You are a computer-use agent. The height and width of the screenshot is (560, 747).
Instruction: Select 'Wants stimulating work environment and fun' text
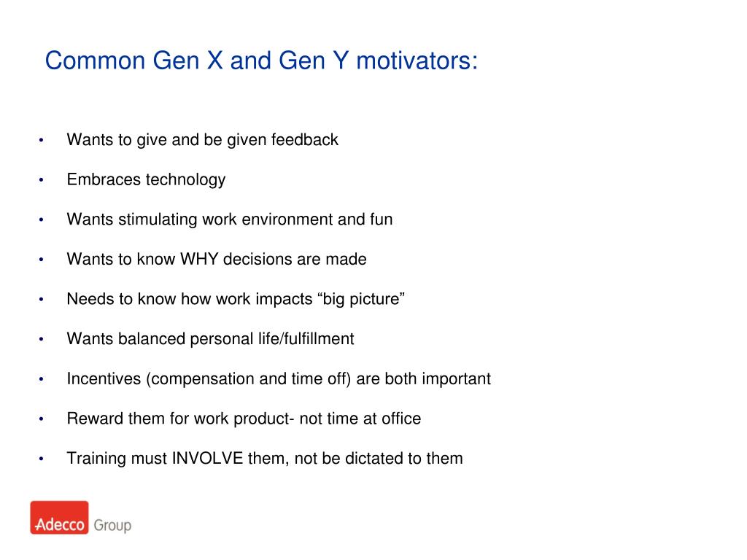click(x=230, y=219)
